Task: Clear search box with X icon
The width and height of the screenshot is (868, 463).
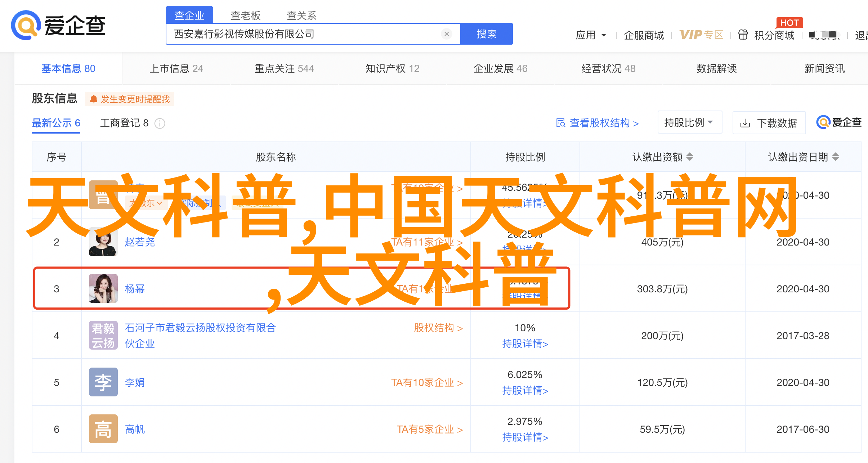Action: click(x=447, y=34)
